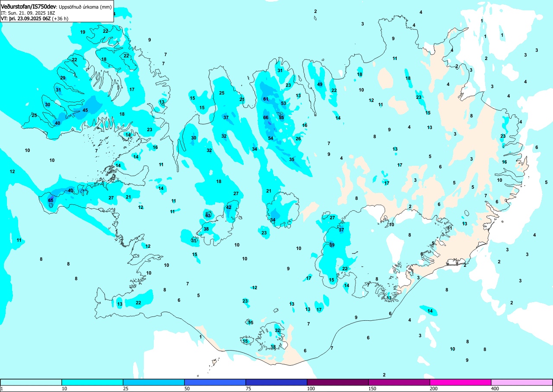Click the precipitation value 45 on the map
553x392 pixels.
click(x=85, y=110)
